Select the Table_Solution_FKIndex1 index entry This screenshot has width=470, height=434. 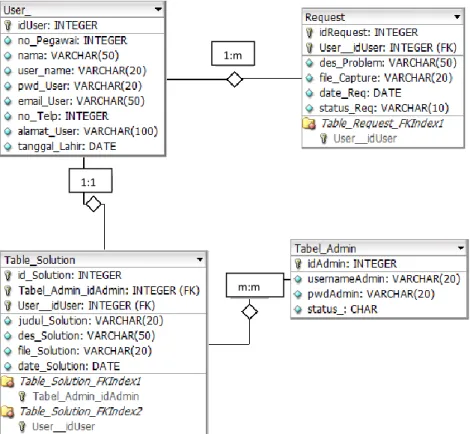(x=80, y=381)
